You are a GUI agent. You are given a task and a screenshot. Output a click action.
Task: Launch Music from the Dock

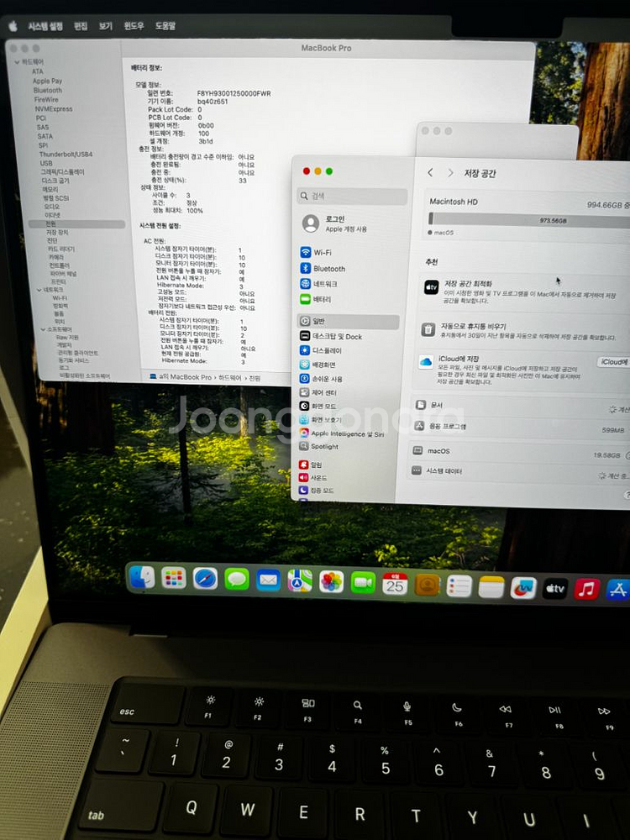pyautogui.click(x=587, y=590)
